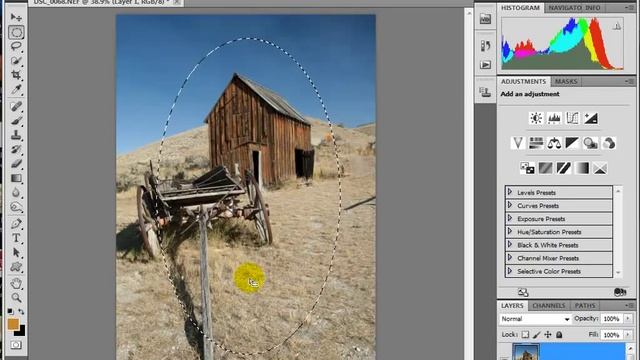Expand Selective Color Presets
This screenshot has width=640, height=360.
pos(510,271)
